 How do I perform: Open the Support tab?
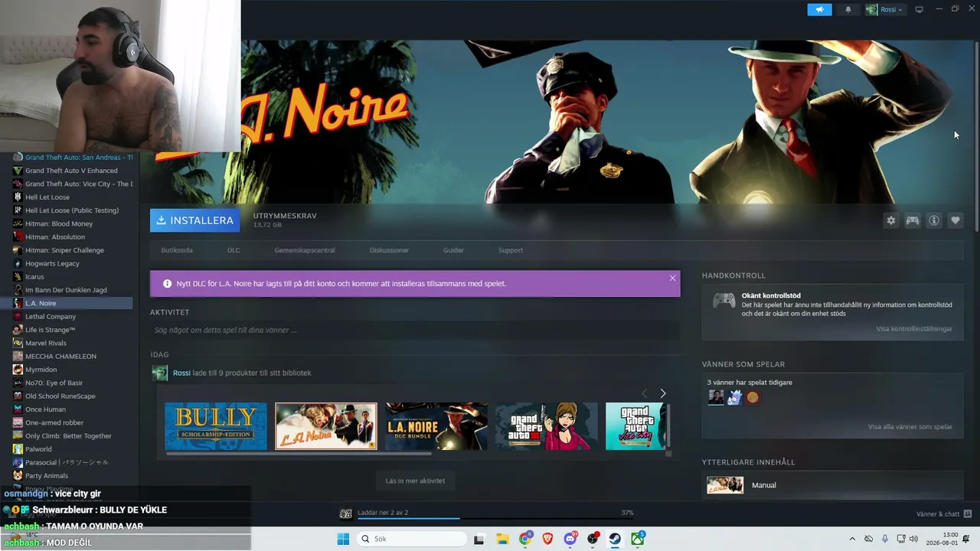(511, 250)
